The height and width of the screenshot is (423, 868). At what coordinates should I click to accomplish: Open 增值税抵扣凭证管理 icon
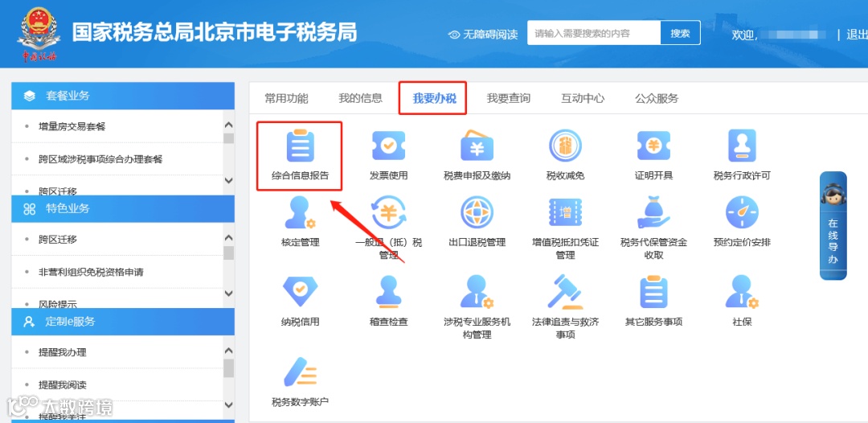click(x=565, y=212)
